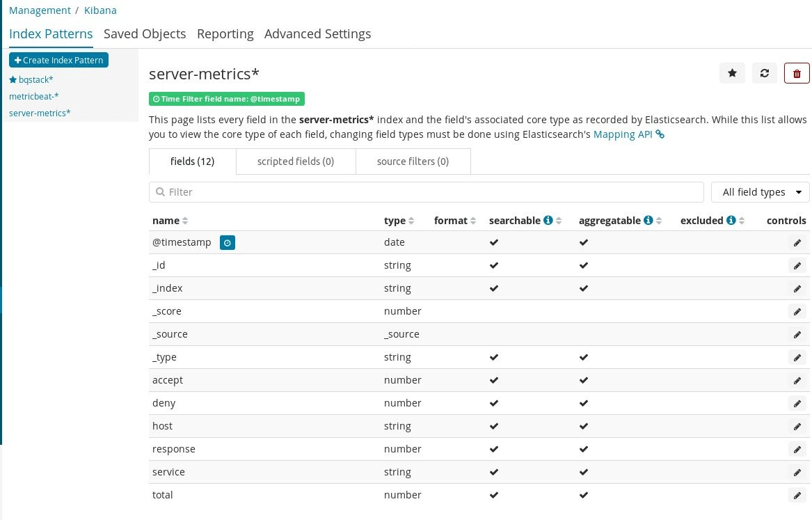This screenshot has height=520, width=812.
Task: Open the All field types dropdown
Action: coord(760,192)
